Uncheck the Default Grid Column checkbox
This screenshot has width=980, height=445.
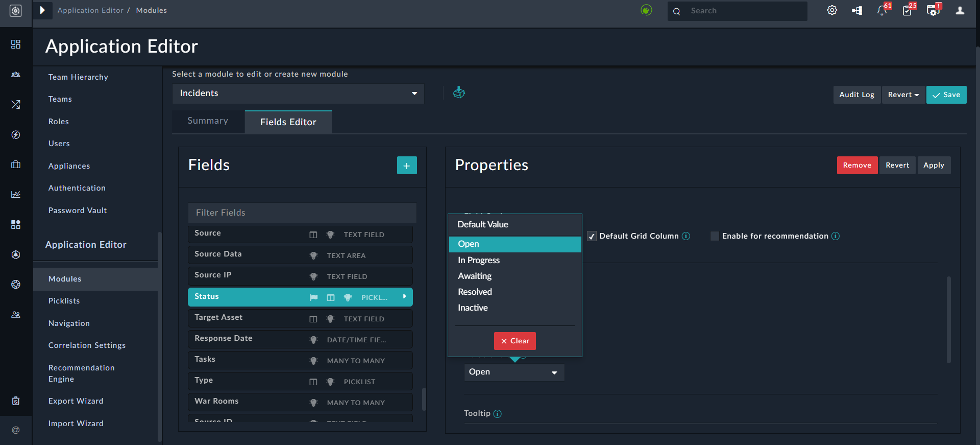(592, 236)
